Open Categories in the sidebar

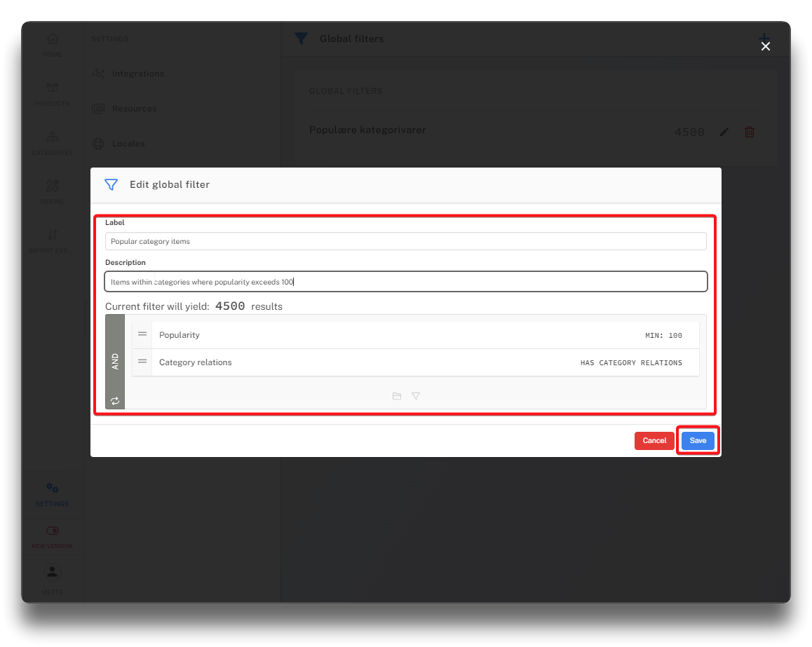(53, 144)
